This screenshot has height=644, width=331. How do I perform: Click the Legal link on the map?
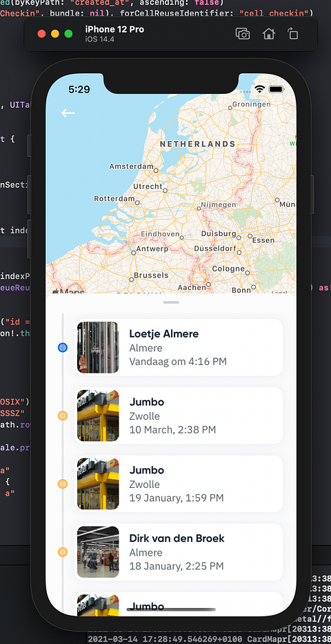click(x=279, y=293)
